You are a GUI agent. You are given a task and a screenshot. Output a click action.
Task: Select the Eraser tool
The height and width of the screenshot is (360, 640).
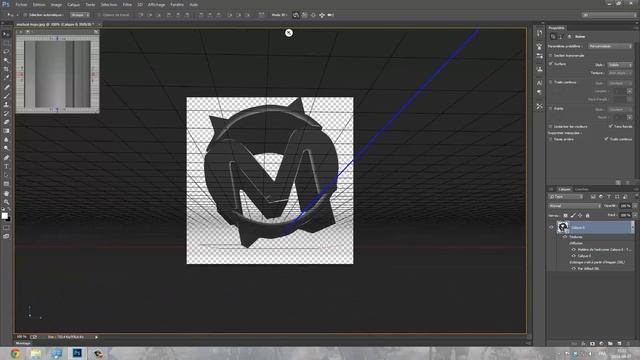click(x=6, y=122)
